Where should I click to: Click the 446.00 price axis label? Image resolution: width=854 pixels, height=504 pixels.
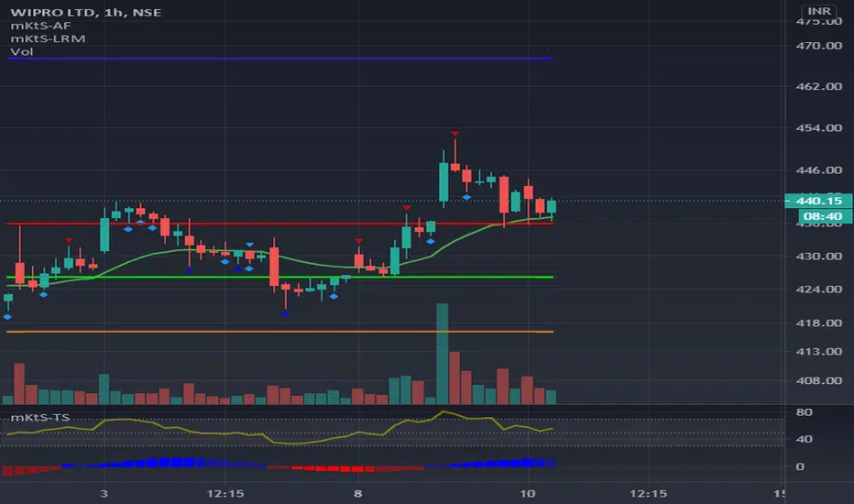(x=818, y=170)
